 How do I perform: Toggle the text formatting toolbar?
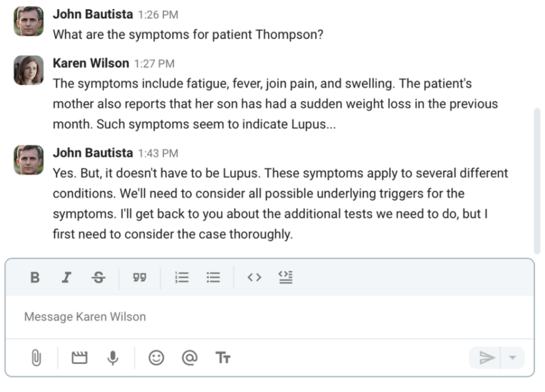point(223,358)
